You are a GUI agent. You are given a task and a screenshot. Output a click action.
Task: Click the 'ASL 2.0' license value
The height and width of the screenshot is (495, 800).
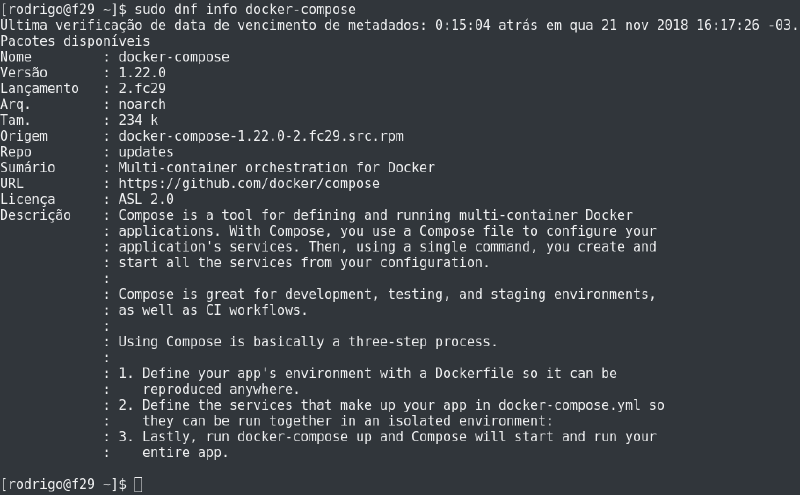tap(146, 199)
